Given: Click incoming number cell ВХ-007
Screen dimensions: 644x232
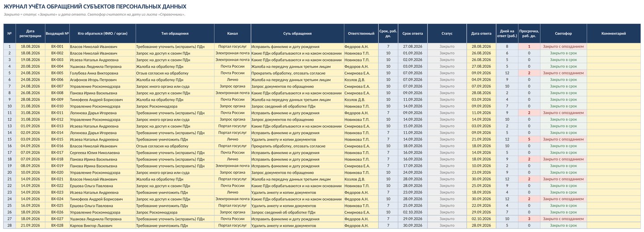Looking at the screenshot, I should point(57,86).
